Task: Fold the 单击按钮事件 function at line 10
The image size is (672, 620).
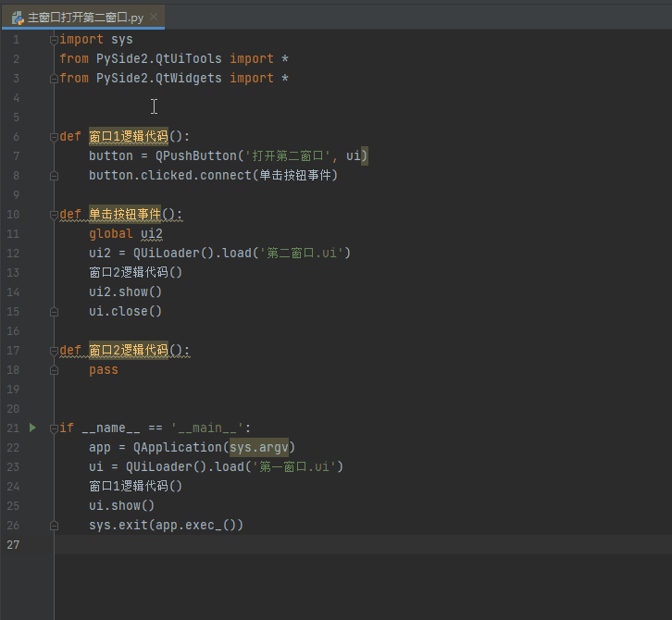Action: [55, 215]
